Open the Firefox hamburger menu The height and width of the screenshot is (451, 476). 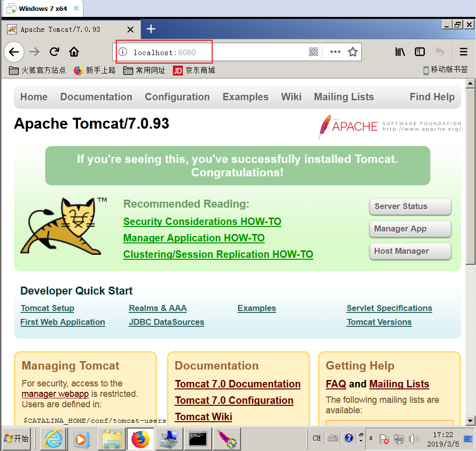pos(463,52)
